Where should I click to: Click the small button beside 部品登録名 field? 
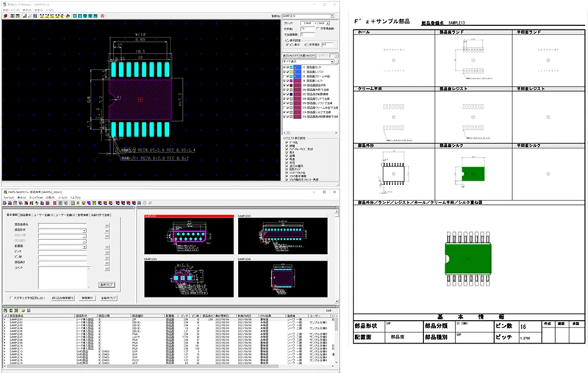click(107, 224)
